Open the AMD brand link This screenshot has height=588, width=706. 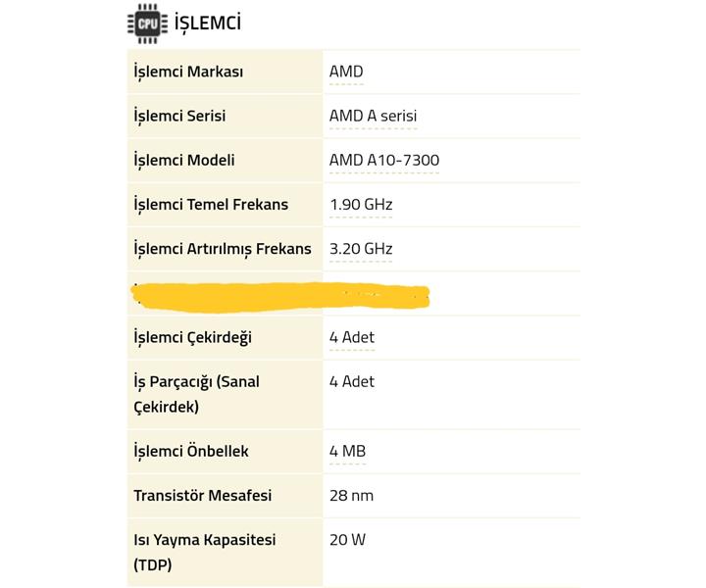pyautogui.click(x=346, y=72)
